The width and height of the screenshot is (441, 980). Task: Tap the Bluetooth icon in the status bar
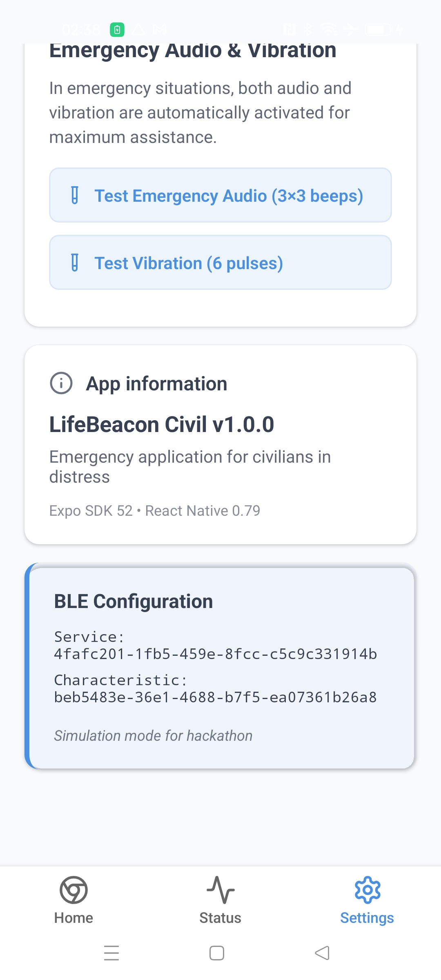(x=307, y=29)
